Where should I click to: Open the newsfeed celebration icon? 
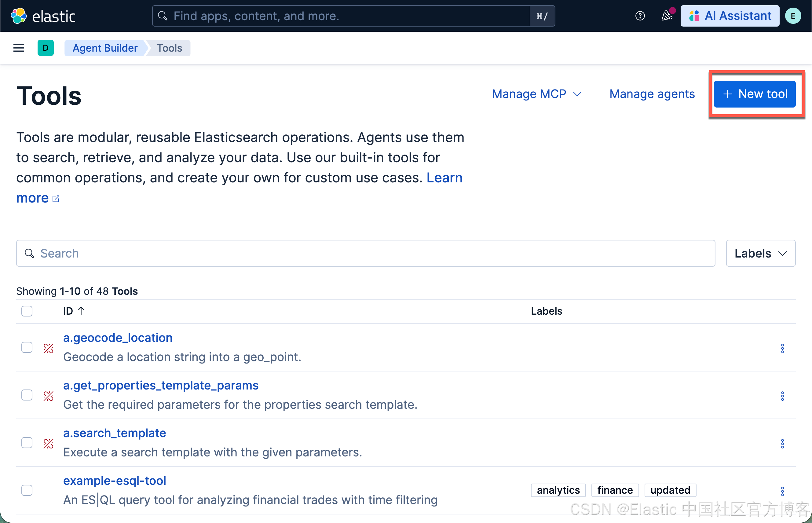tap(666, 16)
